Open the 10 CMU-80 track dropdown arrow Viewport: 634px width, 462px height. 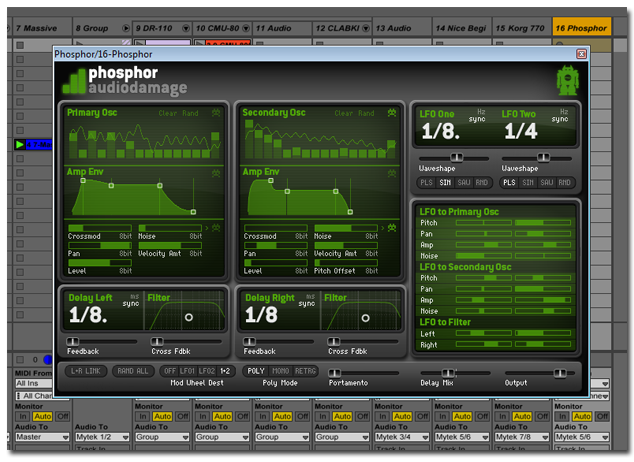coord(246,28)
